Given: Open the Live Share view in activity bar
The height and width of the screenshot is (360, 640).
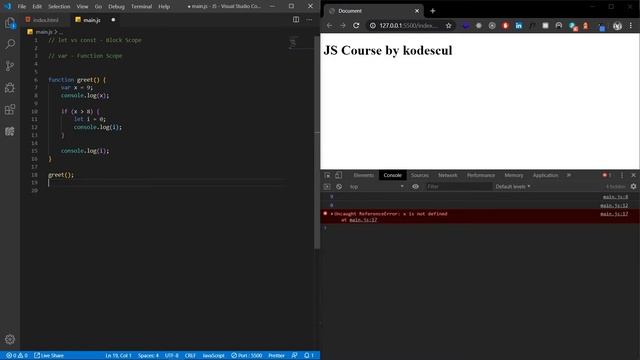Looking at the screenshot, I should coord(10,131).
